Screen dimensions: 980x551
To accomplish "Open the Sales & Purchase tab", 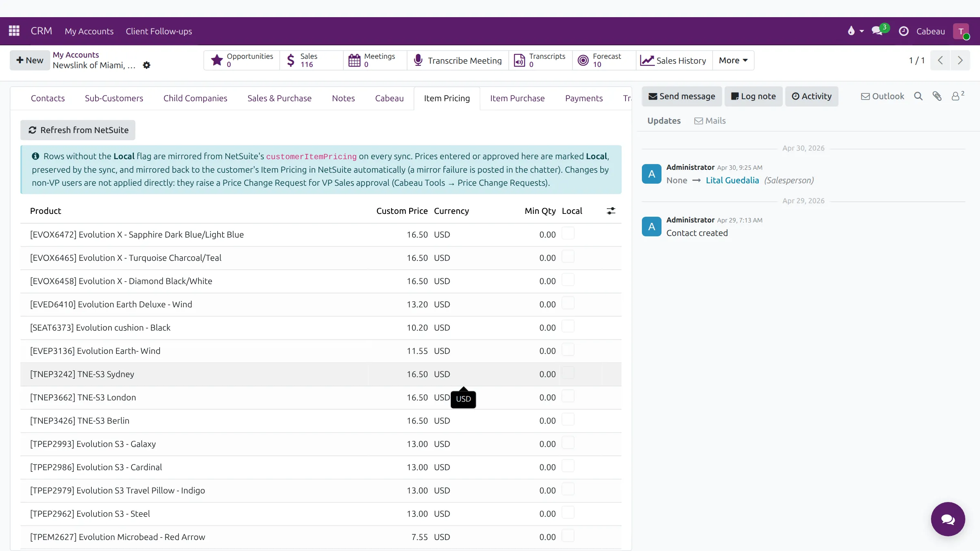I will [279, 98].
